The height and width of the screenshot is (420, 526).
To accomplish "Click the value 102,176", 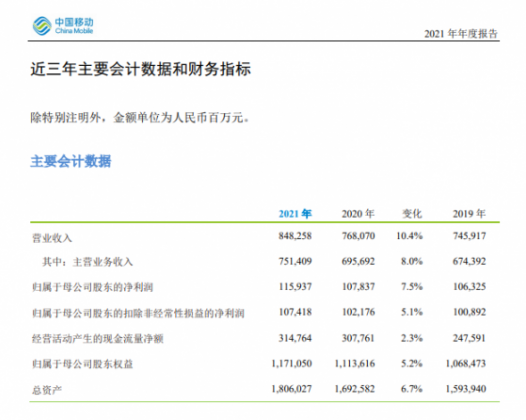I will (x=358, y=312).
